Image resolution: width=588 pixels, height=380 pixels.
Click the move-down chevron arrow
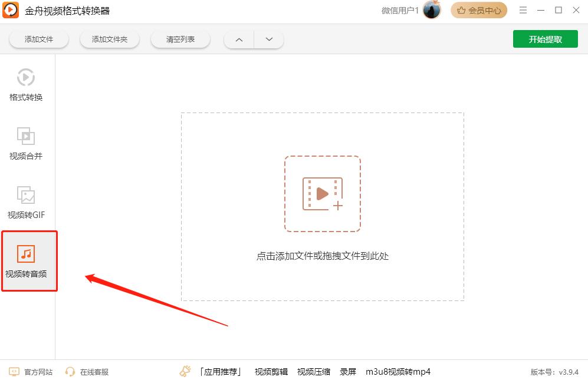tap(269, 39)
